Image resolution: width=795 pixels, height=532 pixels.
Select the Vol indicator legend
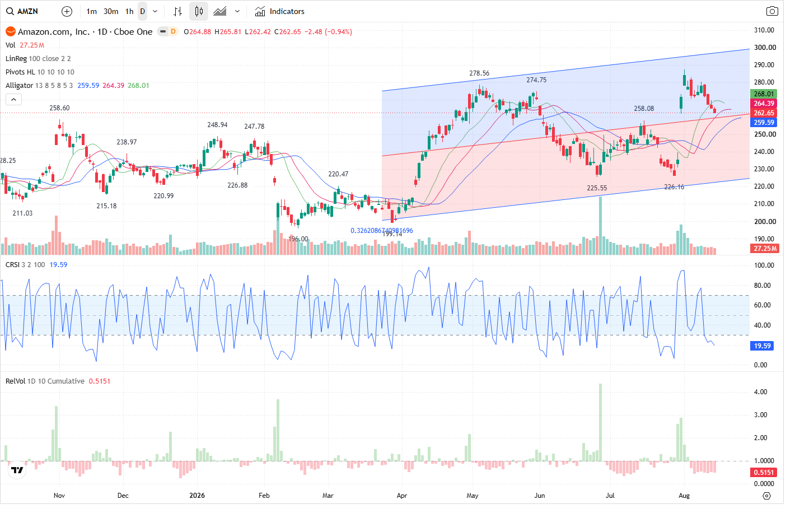click(11, 45)
